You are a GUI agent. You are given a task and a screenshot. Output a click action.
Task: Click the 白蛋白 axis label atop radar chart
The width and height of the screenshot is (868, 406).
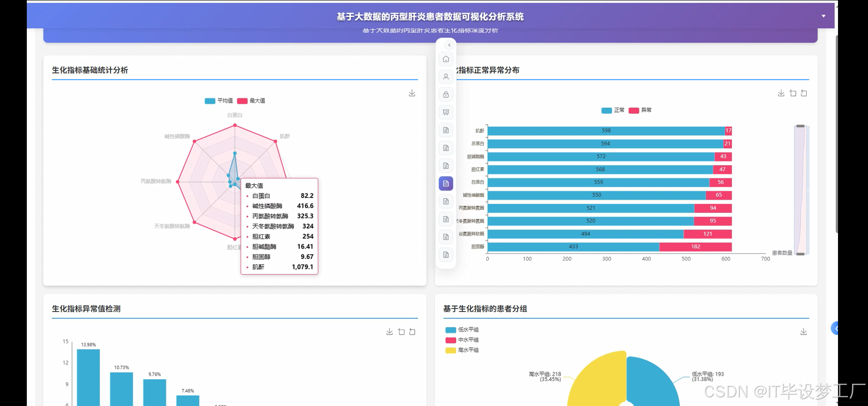(235, 115)
